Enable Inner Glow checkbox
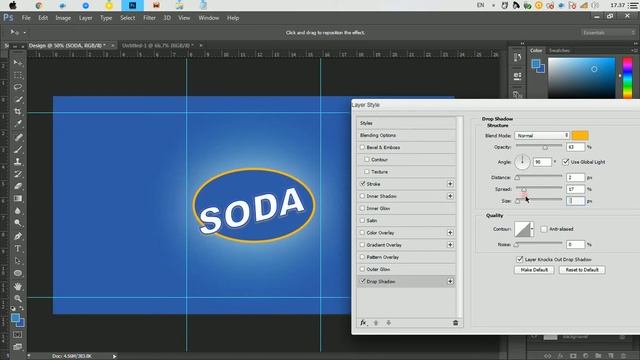 362,208
